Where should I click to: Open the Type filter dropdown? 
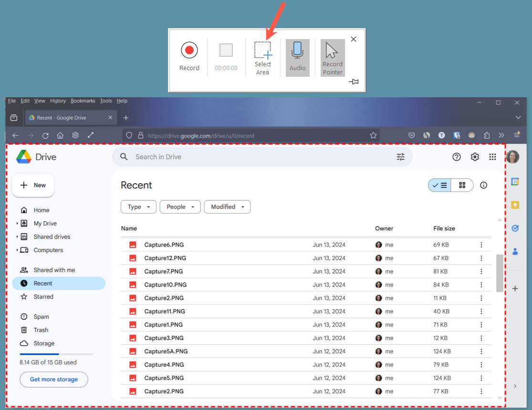click(138, 207)
